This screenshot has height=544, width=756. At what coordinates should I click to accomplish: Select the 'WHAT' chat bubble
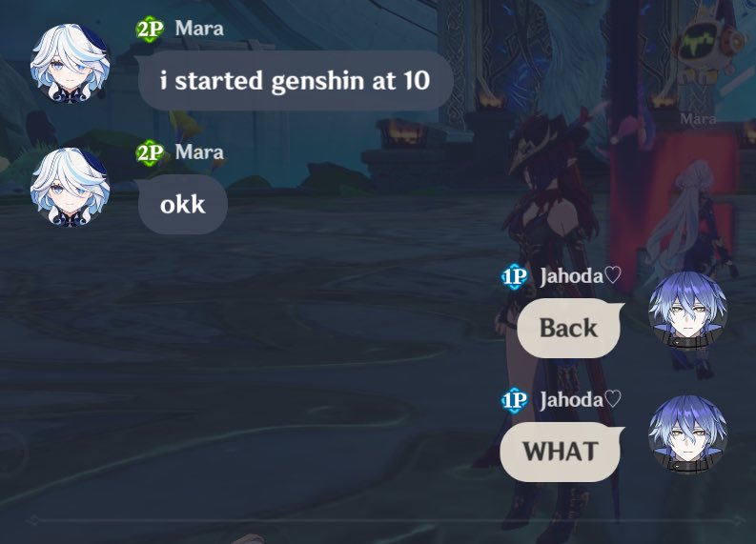(562, 452)
